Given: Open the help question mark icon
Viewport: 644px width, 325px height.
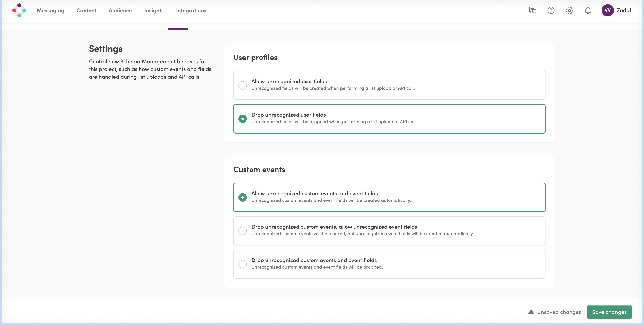Looking at the screenshot, I should (x=551, y=10).
